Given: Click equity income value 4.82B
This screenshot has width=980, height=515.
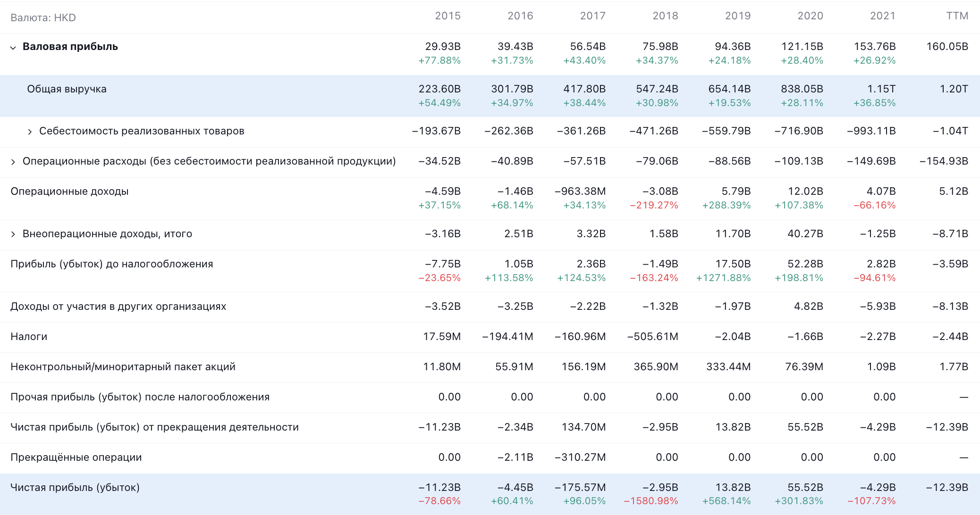Looking at the screenshot, I should (x=809, y=307).
